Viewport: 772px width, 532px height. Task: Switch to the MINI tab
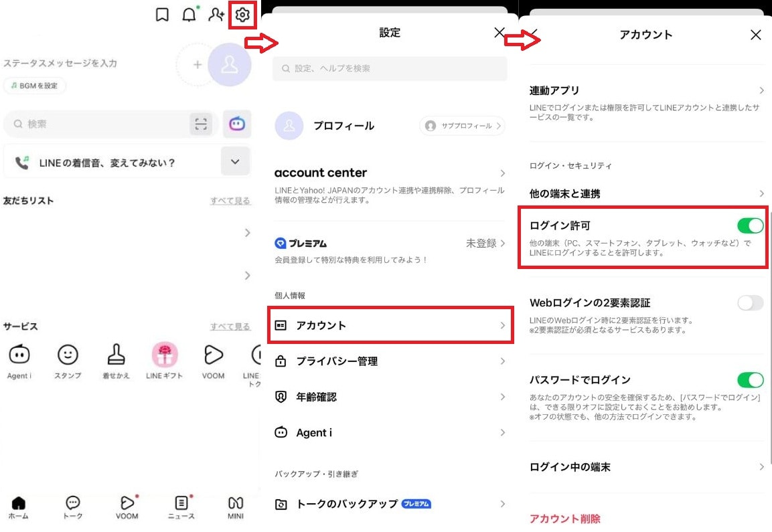pyautogui.click(x=236, y=508)
